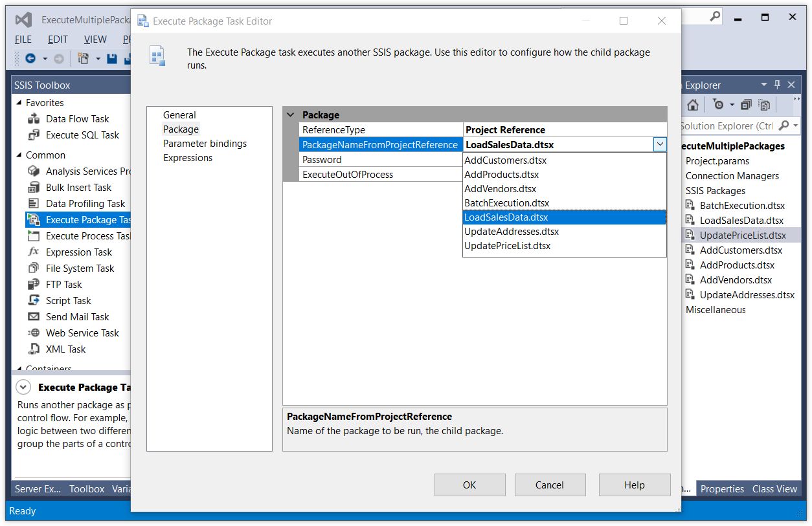
Task: Click the Execute SQL Task icon
Action: pos(34,135)
